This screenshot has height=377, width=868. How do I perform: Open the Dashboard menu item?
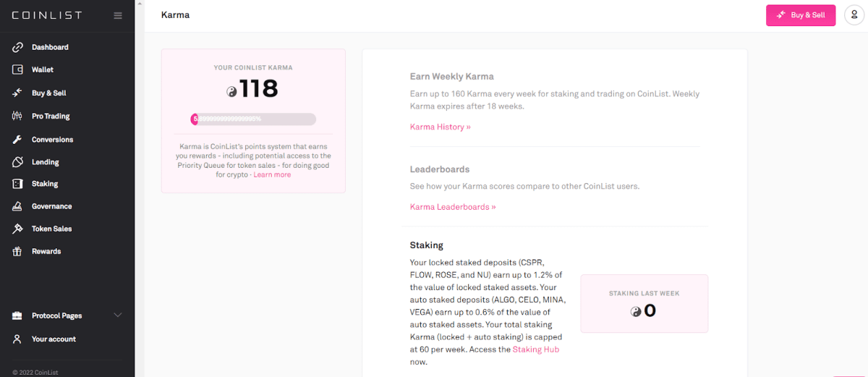click(50, 47)
